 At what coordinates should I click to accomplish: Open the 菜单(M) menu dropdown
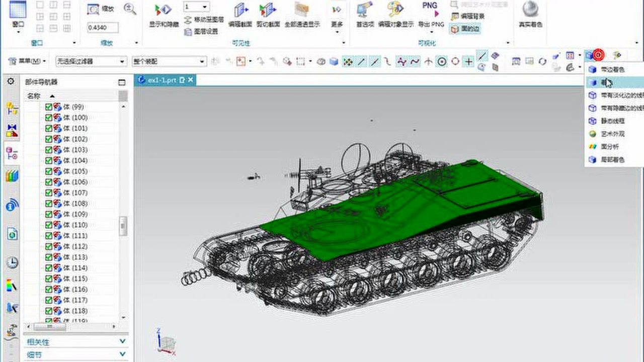tap(28, 61)
